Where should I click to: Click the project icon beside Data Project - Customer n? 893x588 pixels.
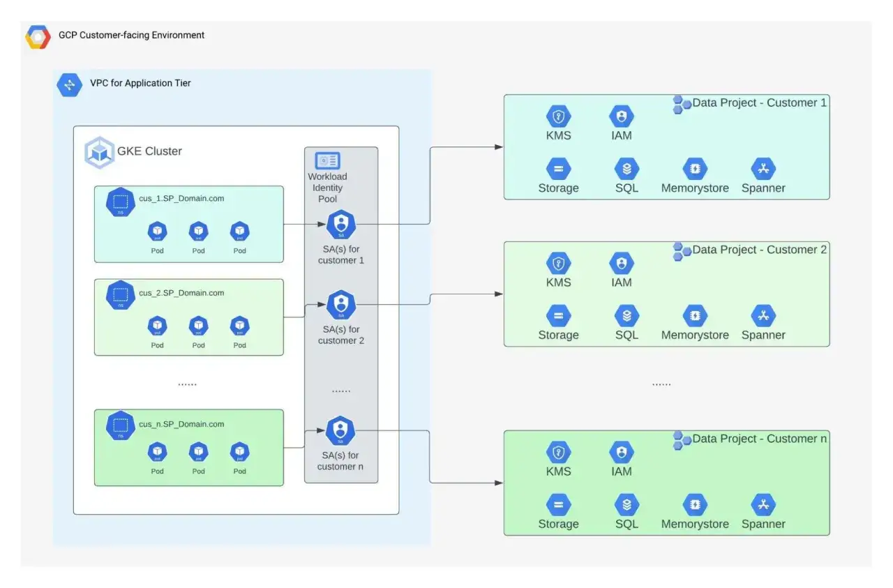point(682,441)
